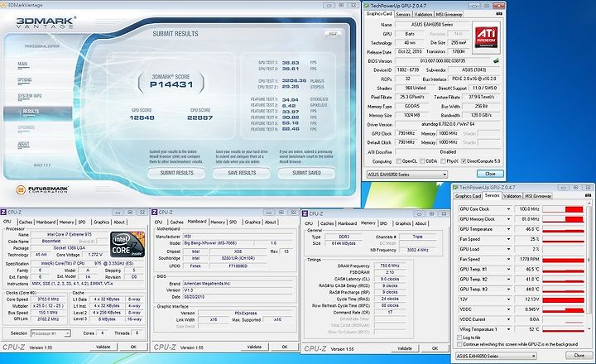Expand the VReg Temperature 1 sensor dropdown
Viewport: 596px width, 364px height.
click(x=508, y=329)
